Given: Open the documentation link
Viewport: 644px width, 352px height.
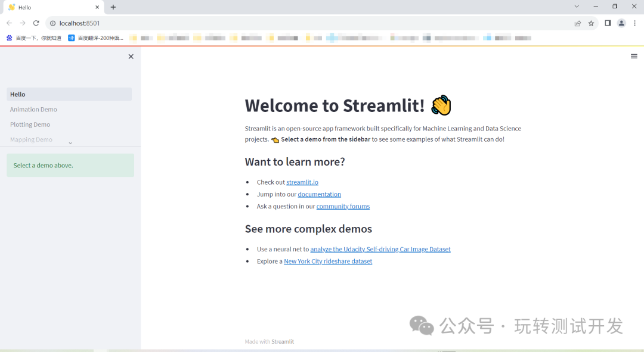Looking at the screenshot, I should [319, 194].
